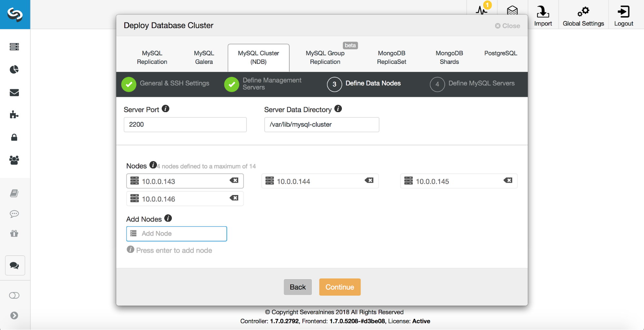The image size is (644, 330).
Task: Open the documentation book icon
Action: coord(14,193)
